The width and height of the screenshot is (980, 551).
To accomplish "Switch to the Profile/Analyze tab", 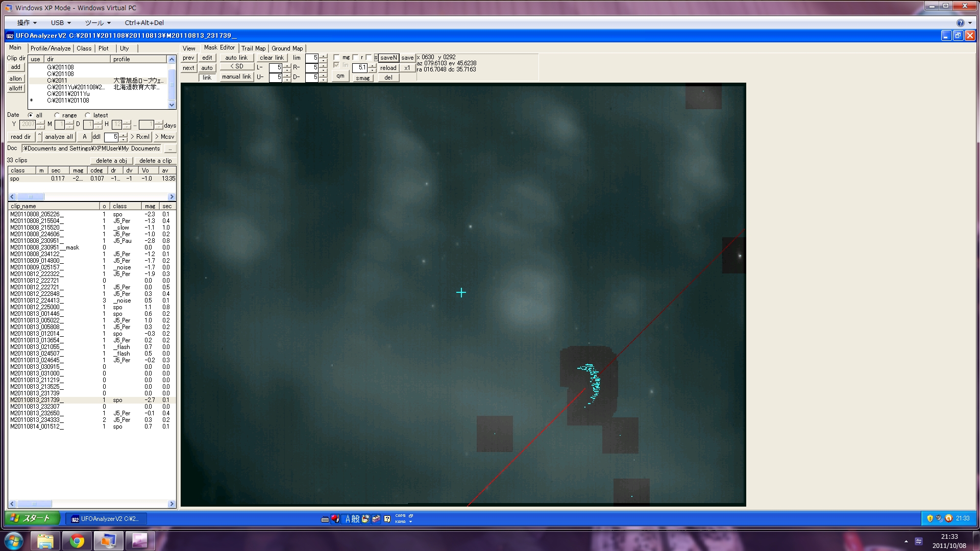I will click(51, 48).
